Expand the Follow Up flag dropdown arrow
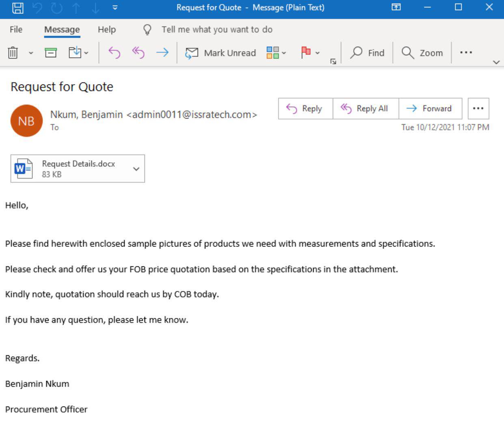Screen dimensions: 504x428 coord(318,53)
